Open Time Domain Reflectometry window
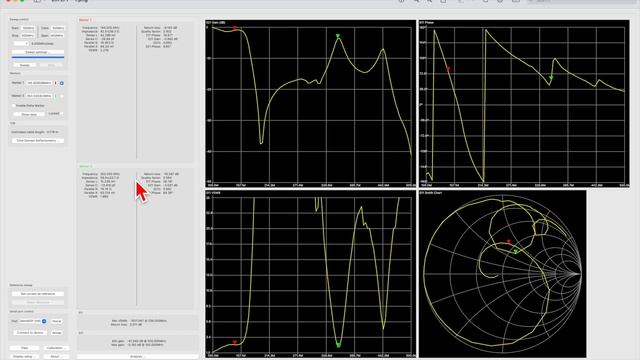The height and width of the screenshot is (360, 640). tap(38, 140)
